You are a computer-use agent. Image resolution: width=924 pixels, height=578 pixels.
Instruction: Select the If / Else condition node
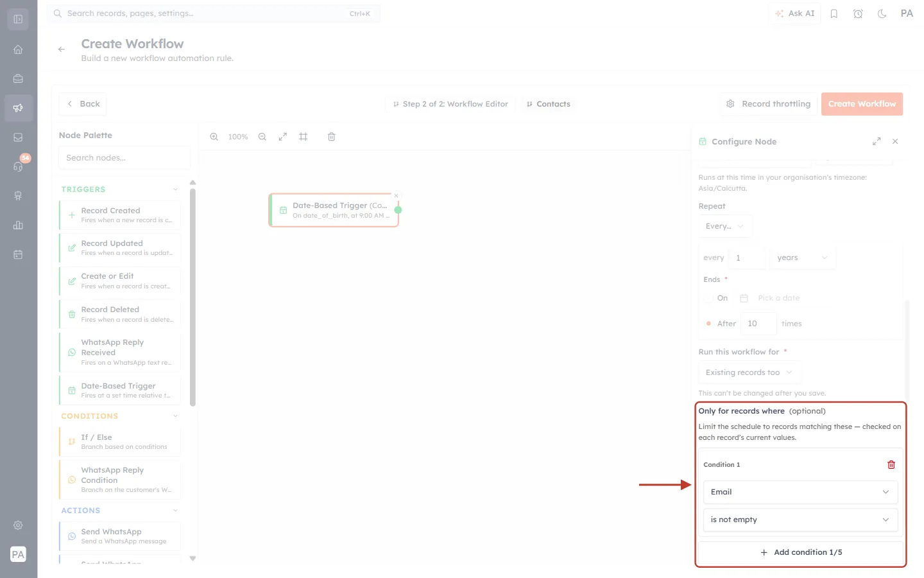120,442
